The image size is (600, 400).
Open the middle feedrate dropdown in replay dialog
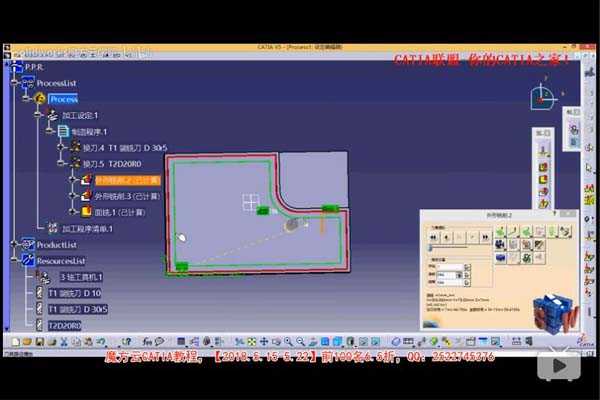pos(459,274)
